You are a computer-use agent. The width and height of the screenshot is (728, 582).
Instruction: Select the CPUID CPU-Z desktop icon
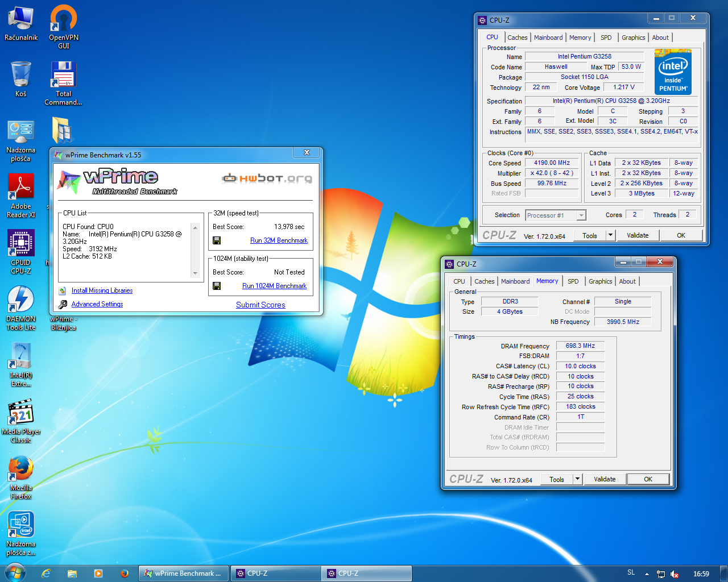coord(21,252)
